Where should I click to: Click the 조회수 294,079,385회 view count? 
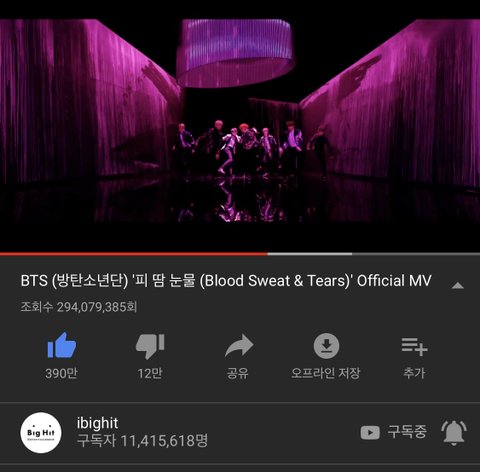click(x=79, y=307)
